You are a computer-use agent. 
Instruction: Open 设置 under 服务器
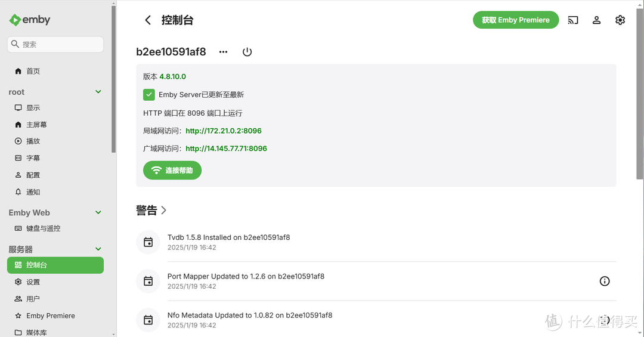(x=55, y=282)
